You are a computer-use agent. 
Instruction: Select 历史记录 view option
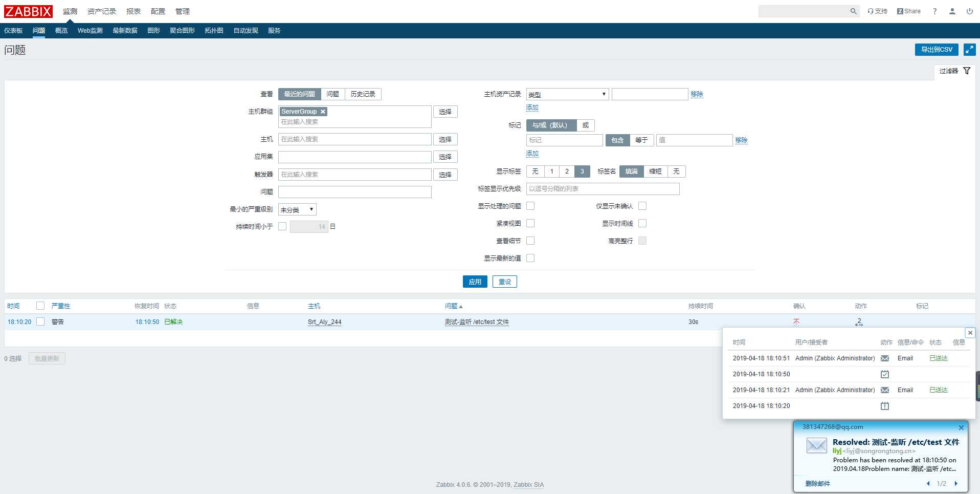pyautogui.click(x=363, y=94)
